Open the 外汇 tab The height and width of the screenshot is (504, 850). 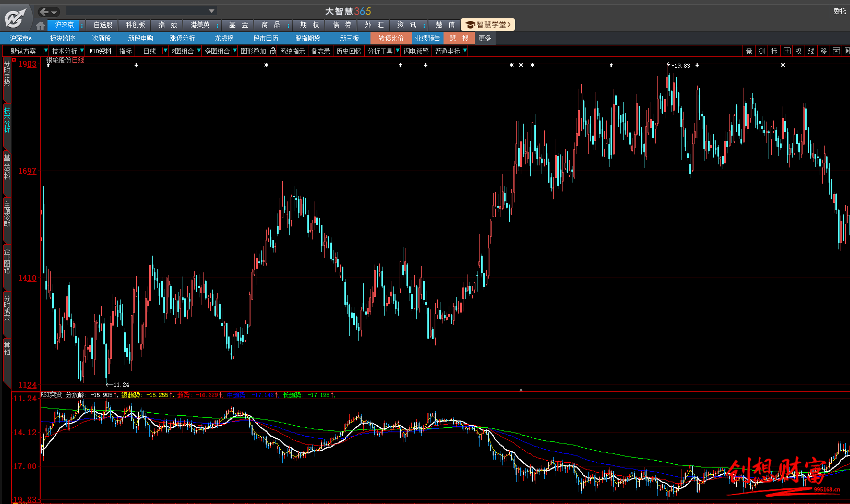374,25
